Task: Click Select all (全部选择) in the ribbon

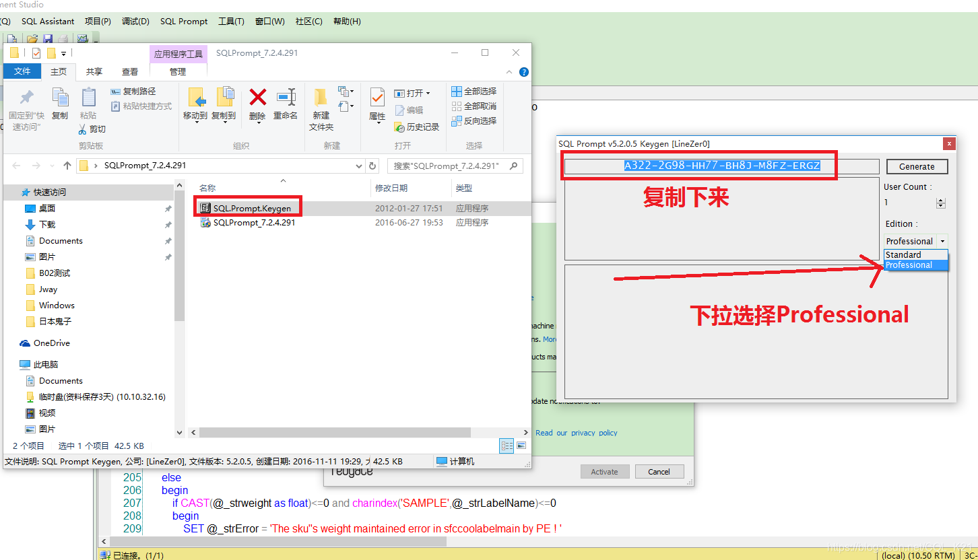Action: 474,92
